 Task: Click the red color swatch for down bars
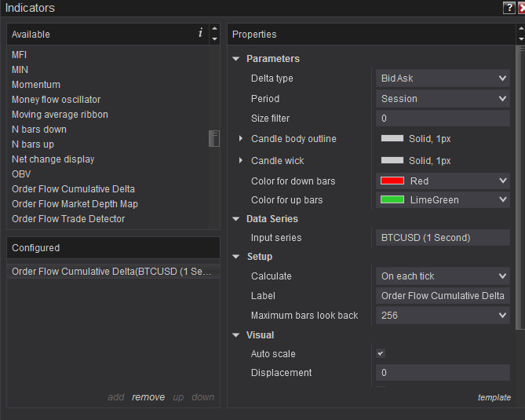pos(392,181)
